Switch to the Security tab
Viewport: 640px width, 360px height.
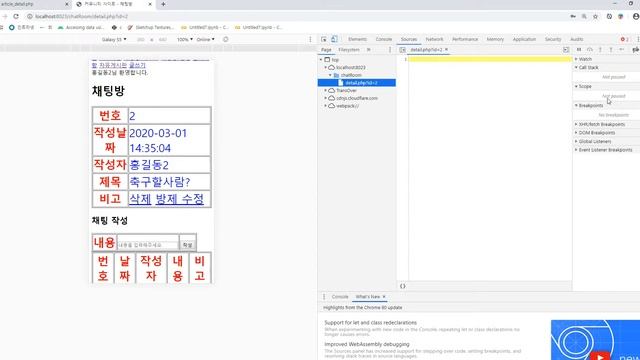tap(553, 39)
